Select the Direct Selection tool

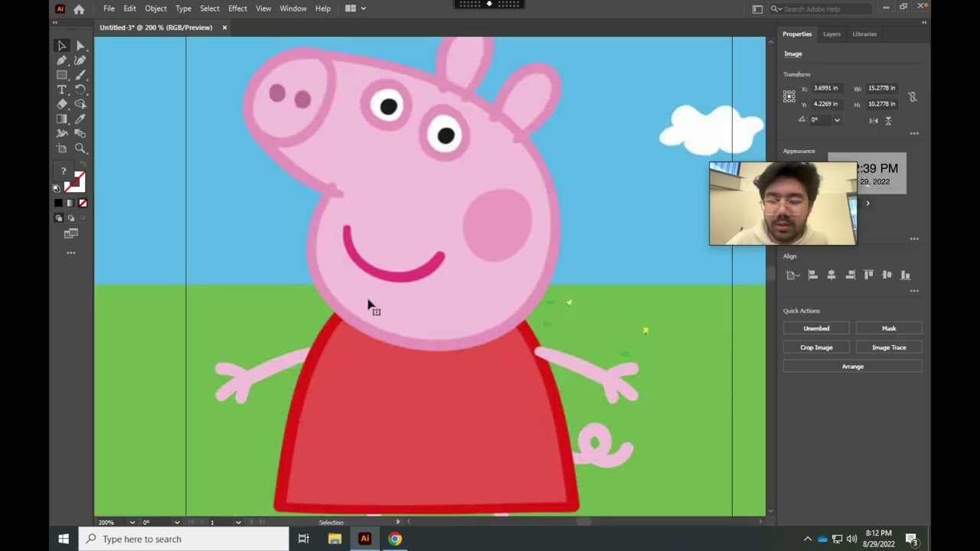click(80, 46)
